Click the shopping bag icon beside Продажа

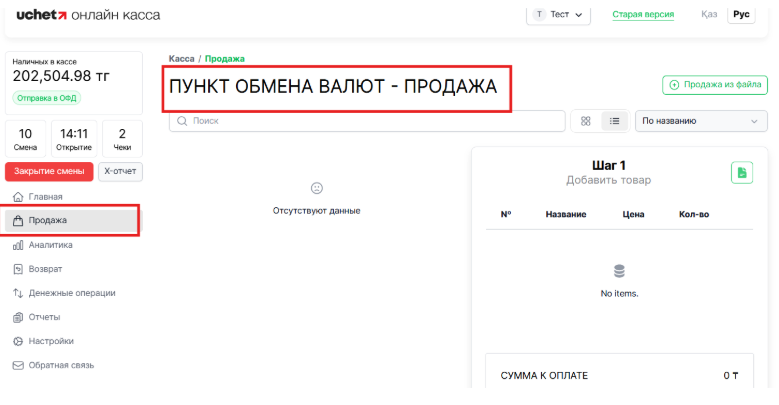click(x=18, y=221)
